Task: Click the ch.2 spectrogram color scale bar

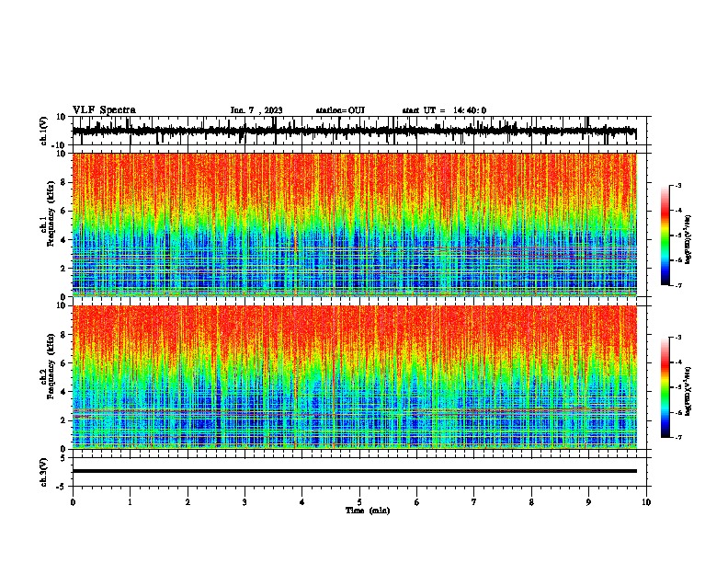Action: [x=665, y=387]
